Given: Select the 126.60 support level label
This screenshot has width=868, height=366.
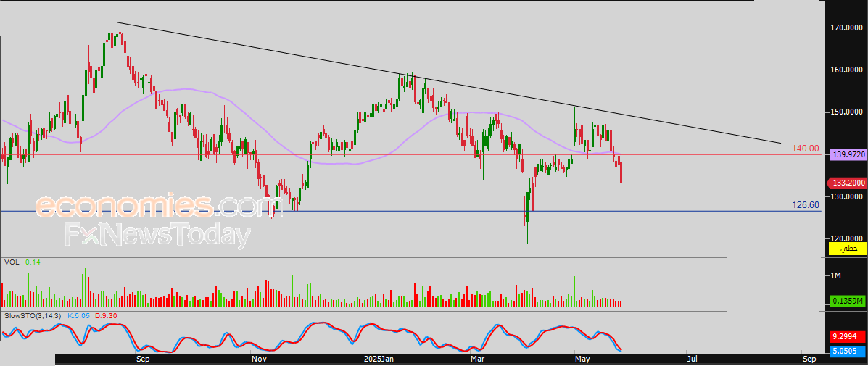Looking at the screenshot, I should tap(806, 205).
